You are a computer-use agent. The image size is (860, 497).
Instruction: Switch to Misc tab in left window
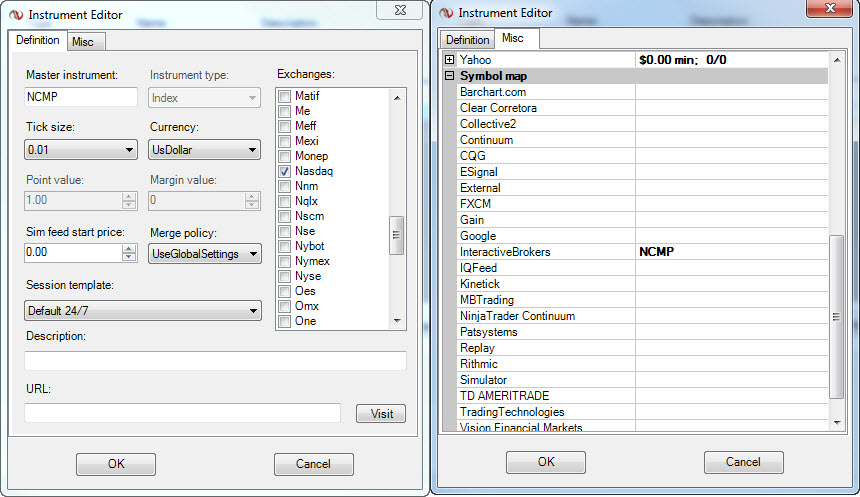coord(86,42)
